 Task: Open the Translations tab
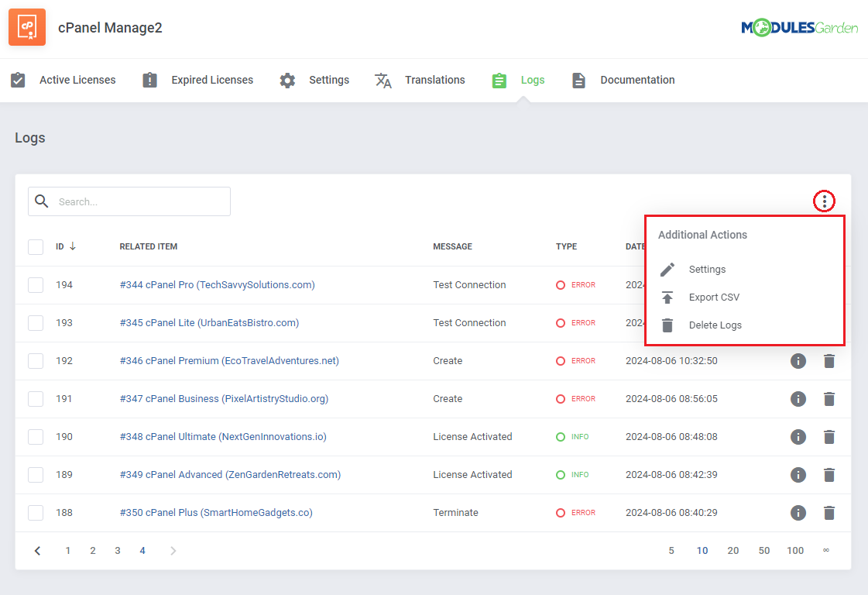click(420, 81)
